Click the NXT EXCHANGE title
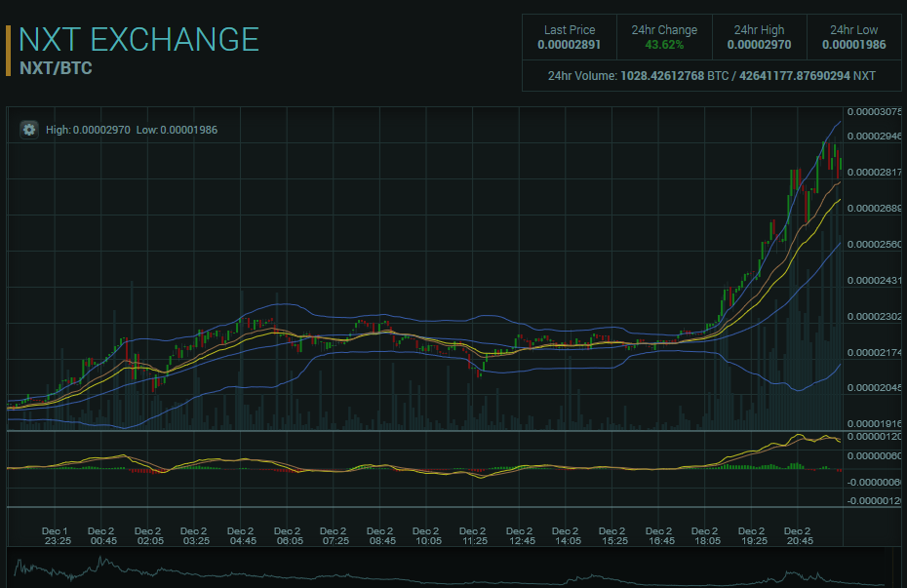This screenshot has height=588, width=907. coord(139,39)
